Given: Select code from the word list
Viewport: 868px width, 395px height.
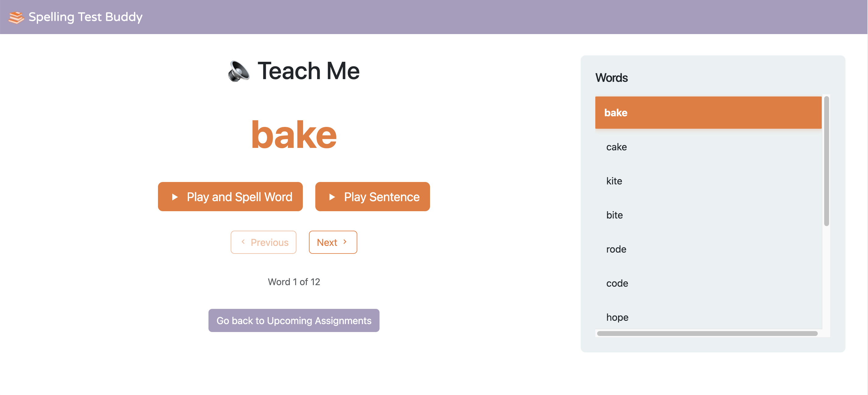Looking at the screenshot, I should tap(617, 283).
